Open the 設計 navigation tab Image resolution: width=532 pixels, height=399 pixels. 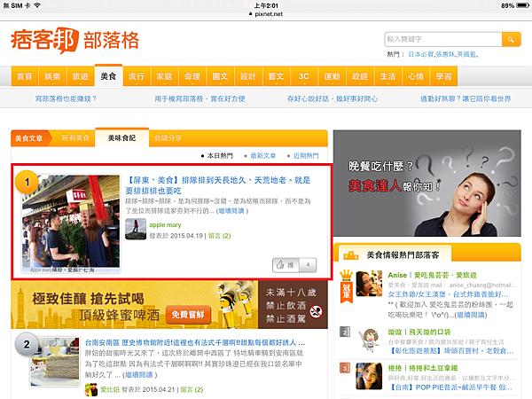tap(248, 76)
